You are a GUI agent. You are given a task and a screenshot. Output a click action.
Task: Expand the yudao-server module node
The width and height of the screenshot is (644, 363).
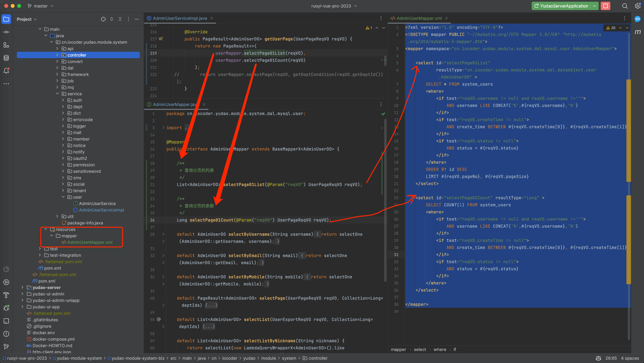(22, 287)
